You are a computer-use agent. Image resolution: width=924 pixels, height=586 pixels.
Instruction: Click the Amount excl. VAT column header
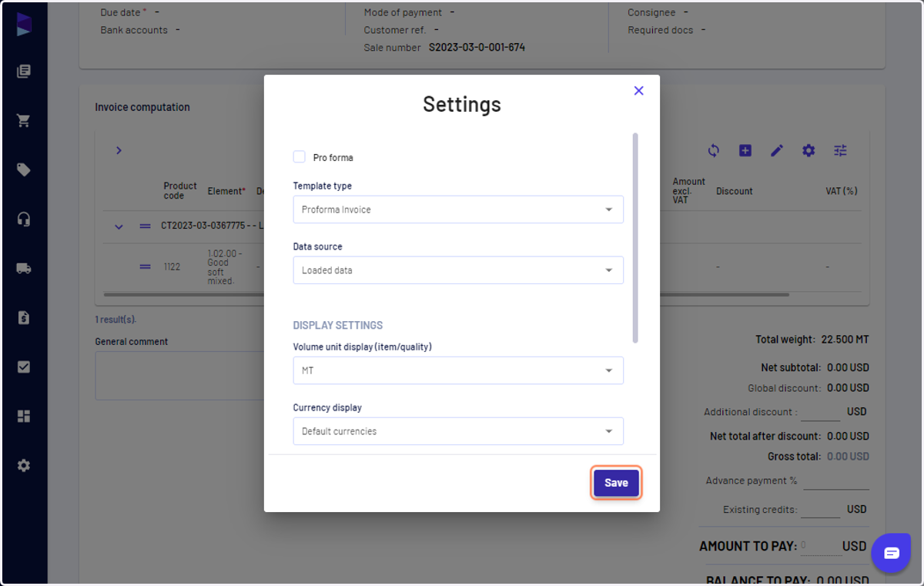click(688, 191)
